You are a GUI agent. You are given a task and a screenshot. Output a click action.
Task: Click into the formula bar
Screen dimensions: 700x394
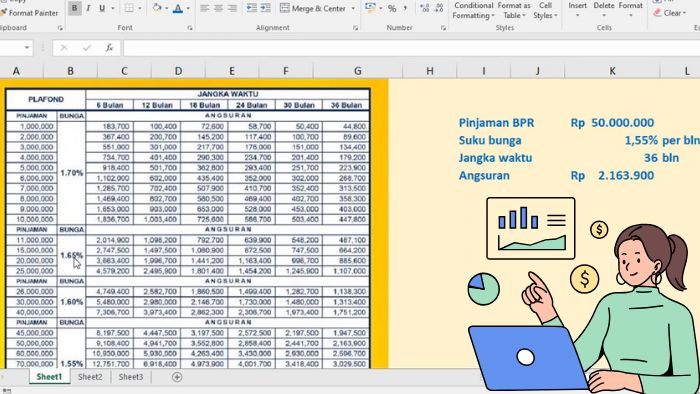coord(411,48)
